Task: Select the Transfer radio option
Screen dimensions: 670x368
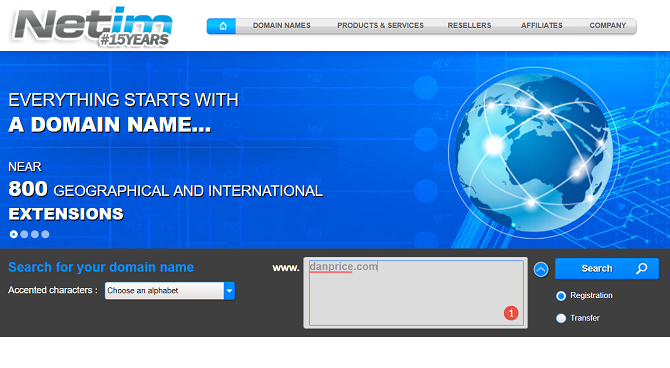Action: coord(561,318)
